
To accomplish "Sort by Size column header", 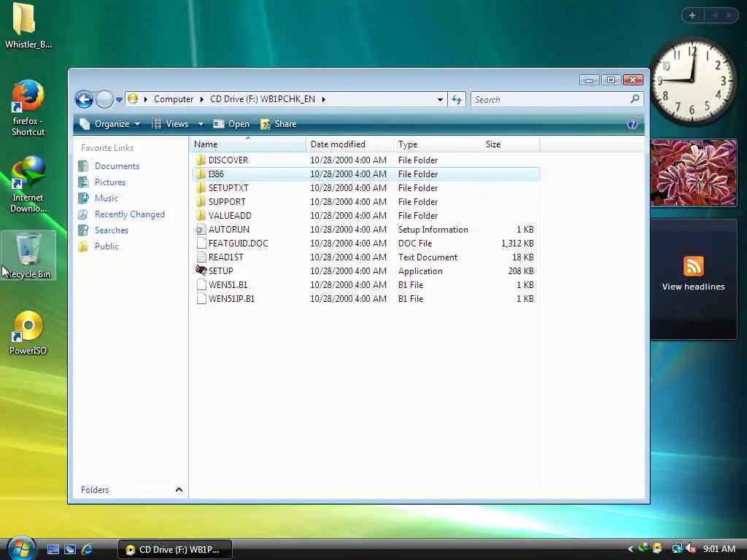I will [x=510, y=144].
